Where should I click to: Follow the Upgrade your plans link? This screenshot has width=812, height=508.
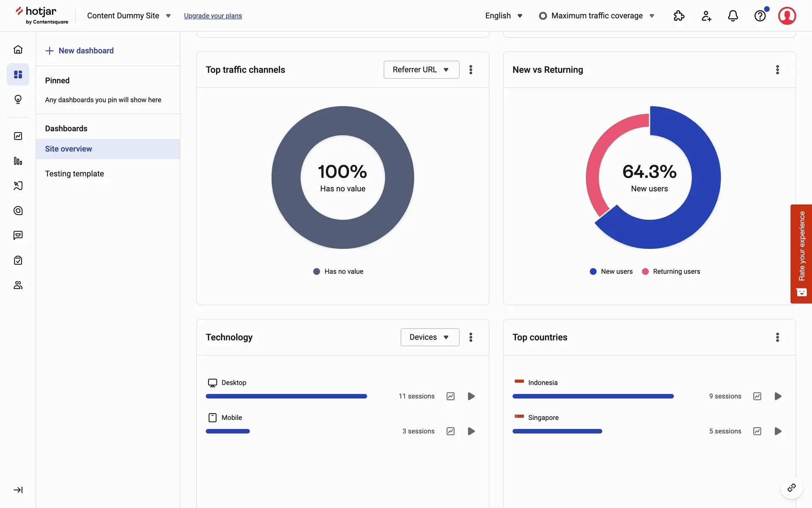click(x=213, y=16)
